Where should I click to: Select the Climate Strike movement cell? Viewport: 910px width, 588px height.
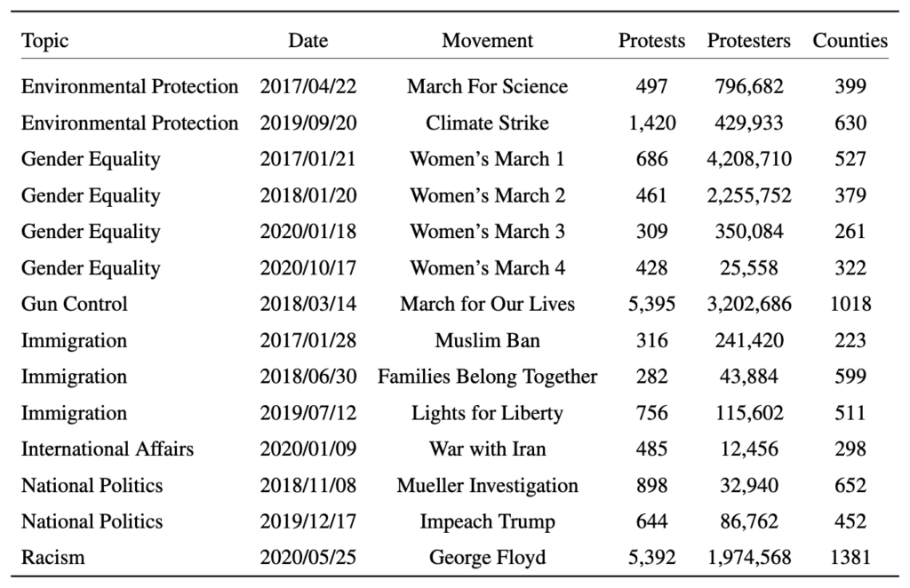(x=487, y=123)
